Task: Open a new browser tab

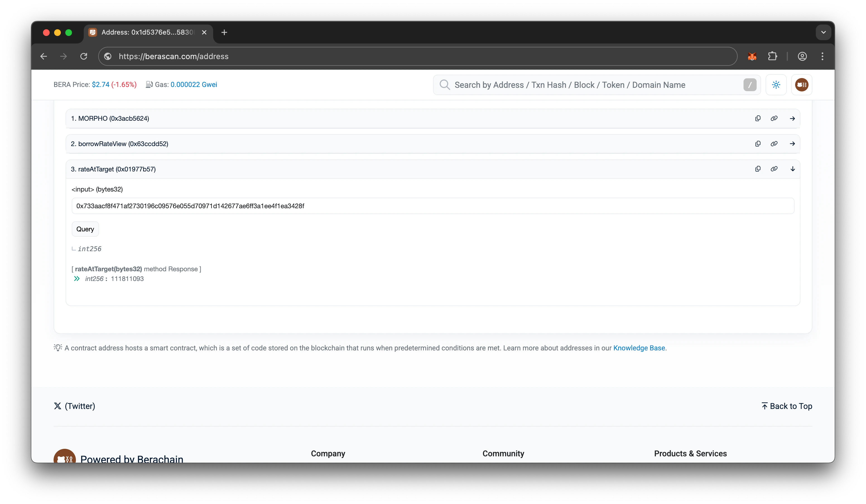Action: (x=224, y=32)
